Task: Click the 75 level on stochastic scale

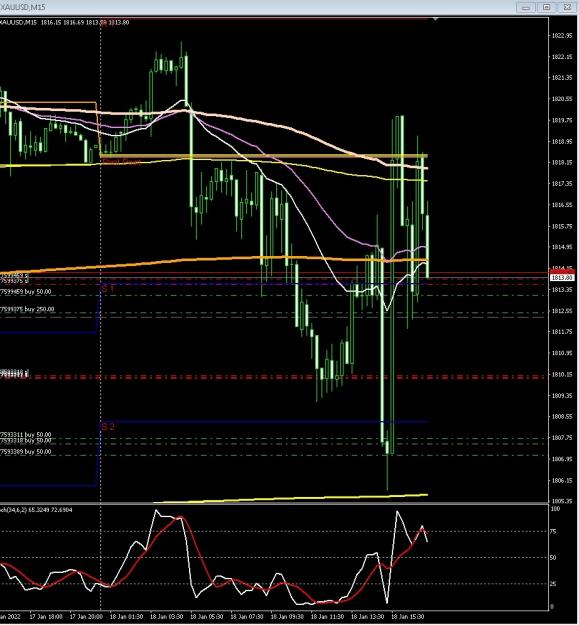Action: (553, 532)
